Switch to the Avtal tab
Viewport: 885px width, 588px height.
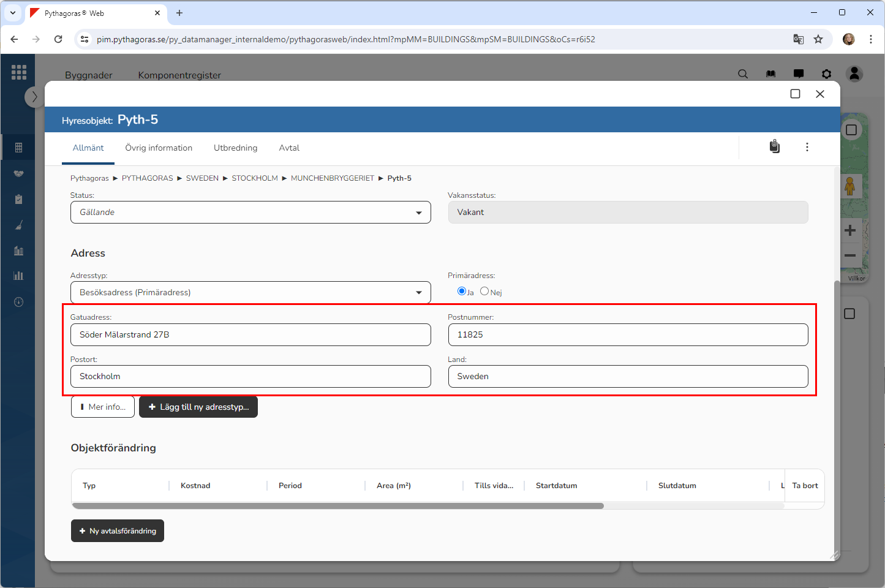289,148
